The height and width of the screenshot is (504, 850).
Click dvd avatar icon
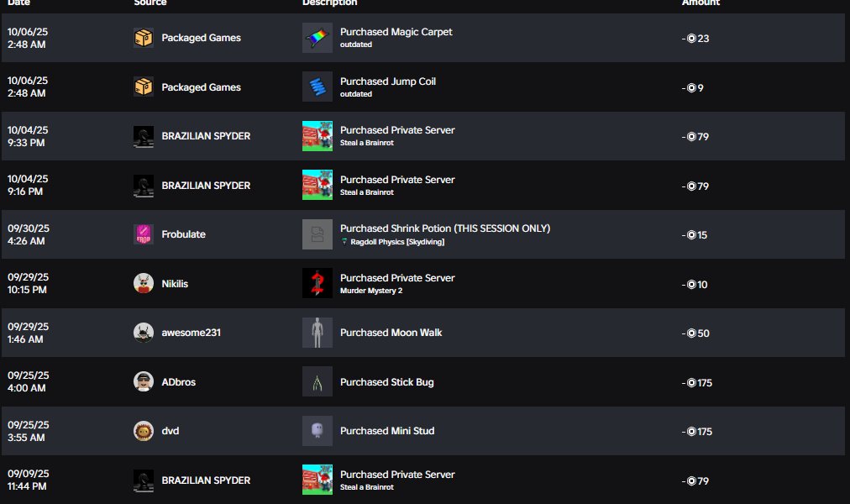tap(144, 431)
